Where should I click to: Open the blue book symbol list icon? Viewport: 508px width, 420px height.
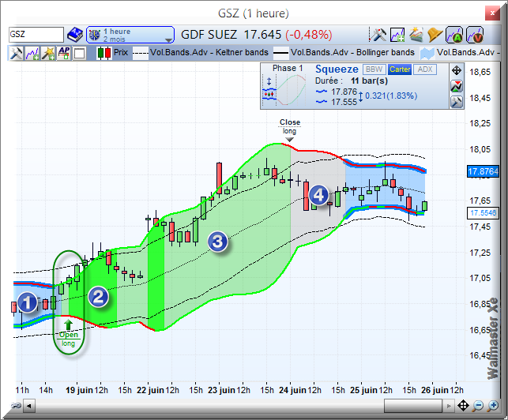[75, 35]
